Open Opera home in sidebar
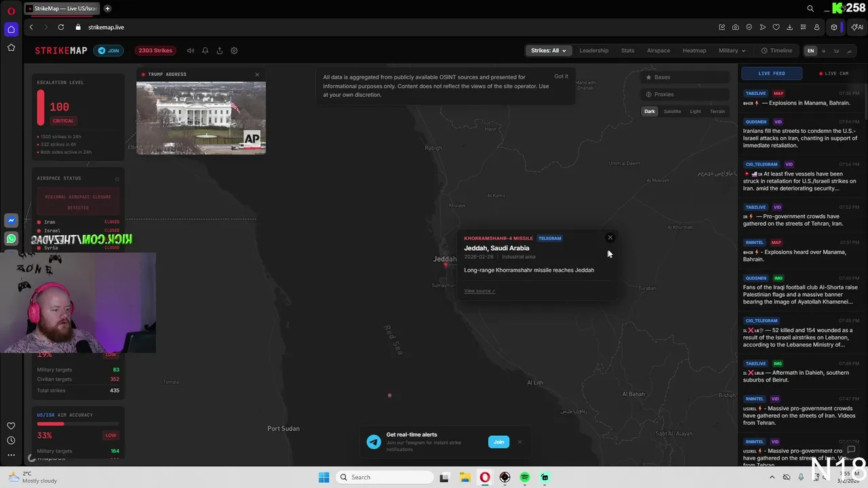Screen dimensions: 868x488 point(11,29)
